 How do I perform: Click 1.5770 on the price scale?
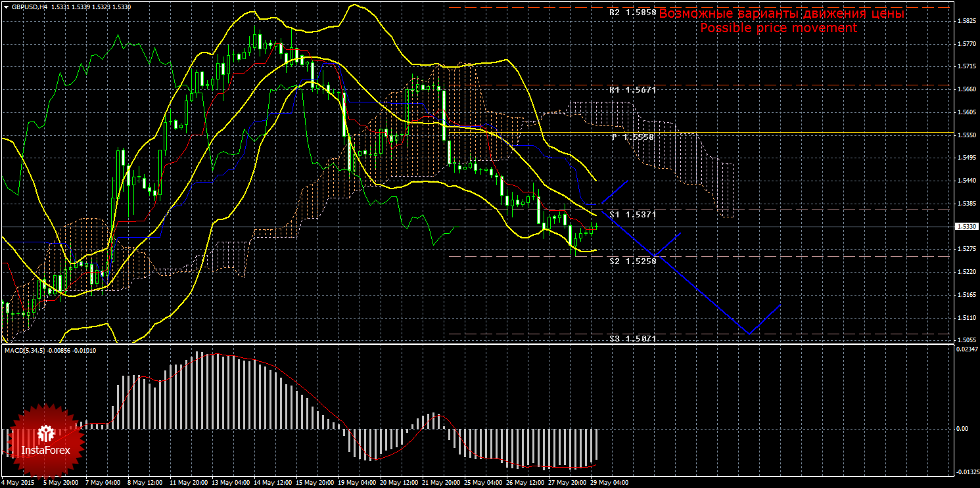(x=966, y=44)
